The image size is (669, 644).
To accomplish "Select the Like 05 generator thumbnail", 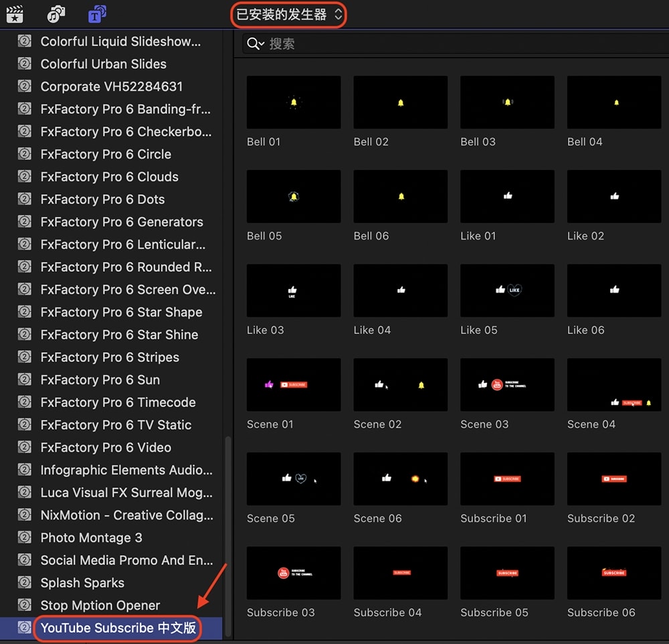I will coord(506,291).
